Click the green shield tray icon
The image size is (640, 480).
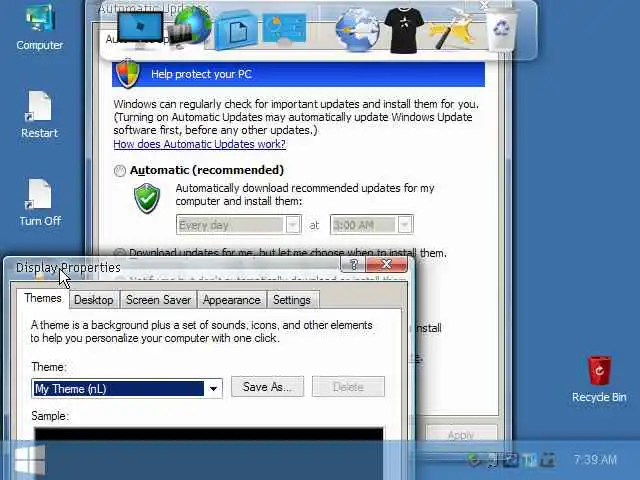[x=474, y=460]
